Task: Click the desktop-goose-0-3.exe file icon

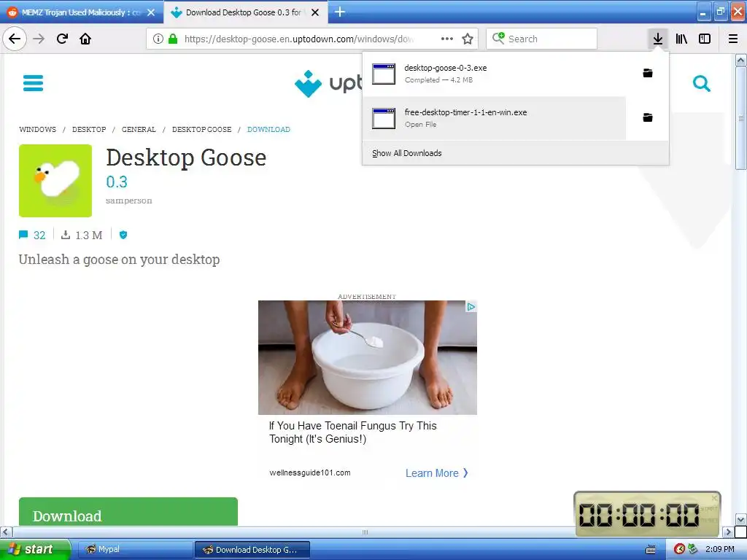Action: point(384,74)
